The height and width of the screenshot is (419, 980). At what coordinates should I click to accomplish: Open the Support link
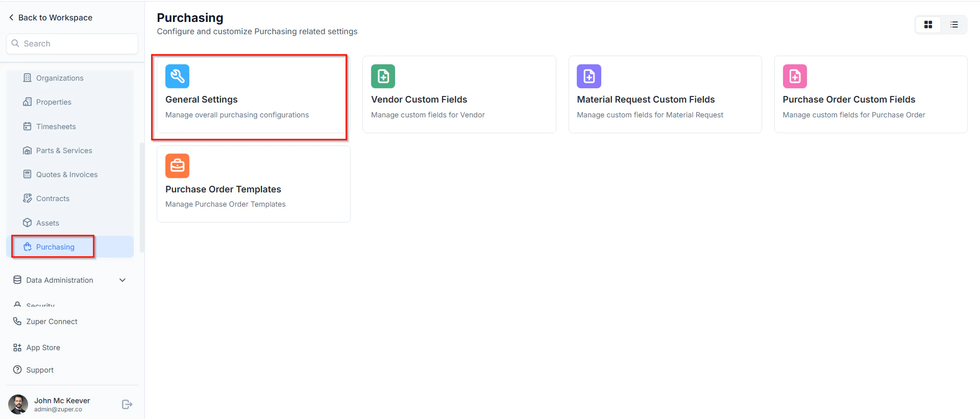click(40, 370)
